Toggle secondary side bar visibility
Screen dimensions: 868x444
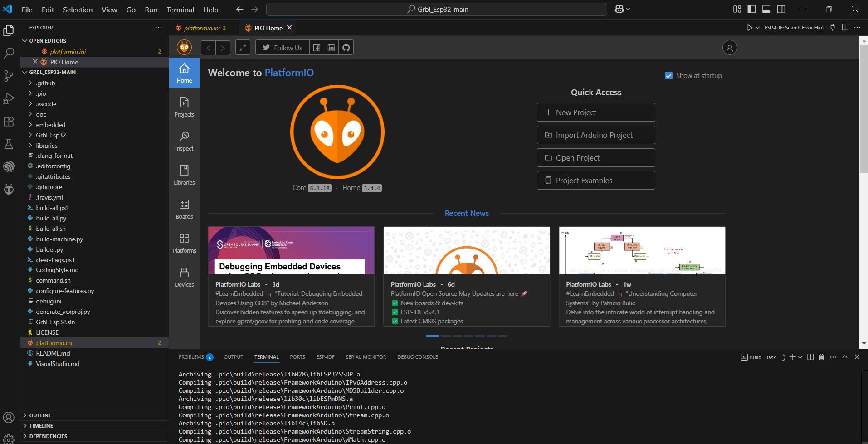(781, 9)
